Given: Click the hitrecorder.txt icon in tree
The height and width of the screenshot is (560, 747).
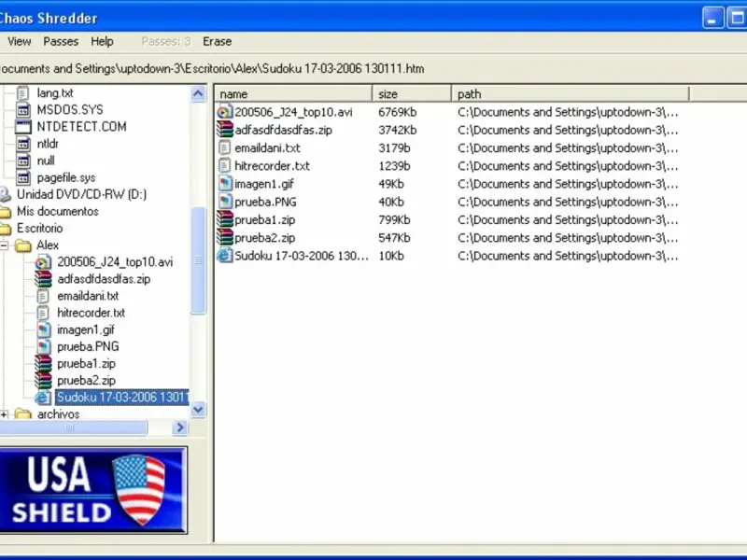Looking at the screenshot, I should tap(43, 313).
